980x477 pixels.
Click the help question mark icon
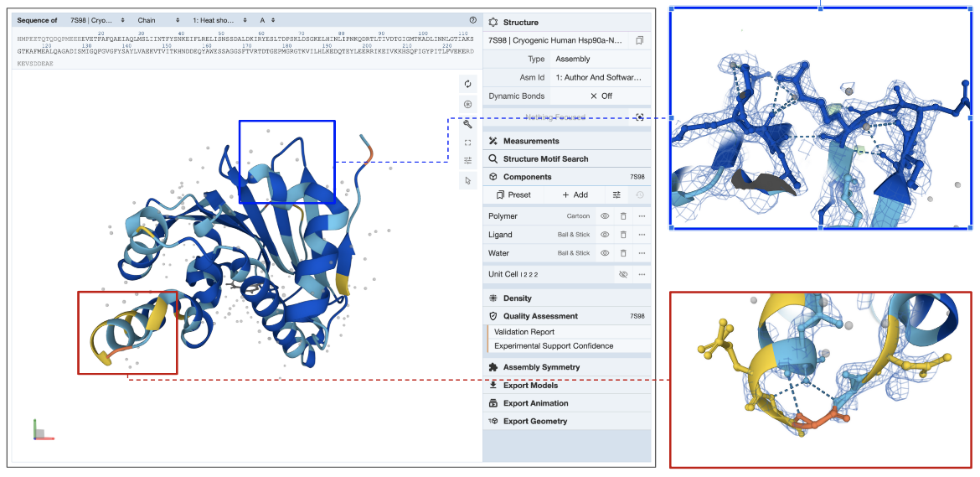pos(472,19)
